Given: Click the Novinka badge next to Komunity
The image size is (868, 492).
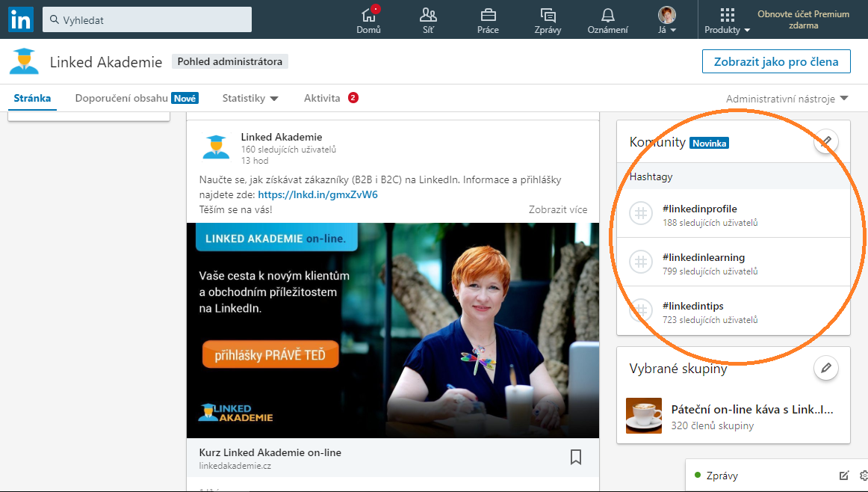Looking at the screenshot, I should pos(709,143).
